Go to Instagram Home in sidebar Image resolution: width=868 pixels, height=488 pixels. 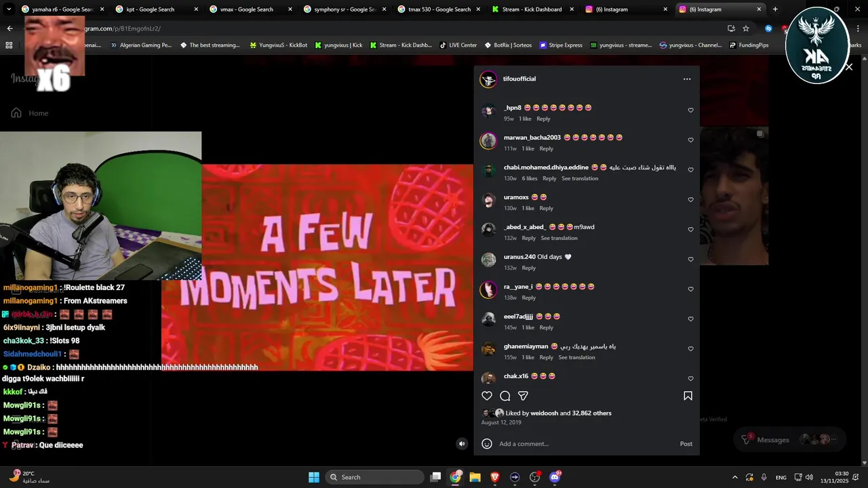[x=30, y=113]
